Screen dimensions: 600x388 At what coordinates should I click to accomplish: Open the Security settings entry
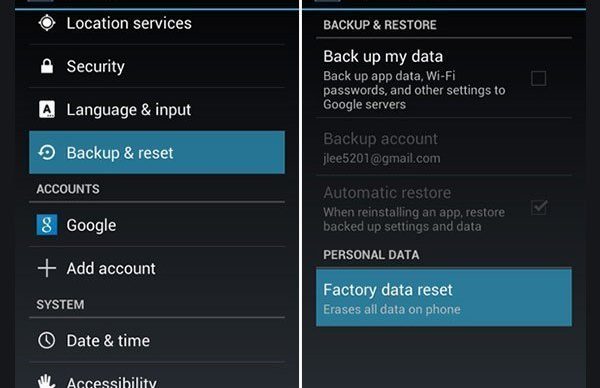point(157,66)
